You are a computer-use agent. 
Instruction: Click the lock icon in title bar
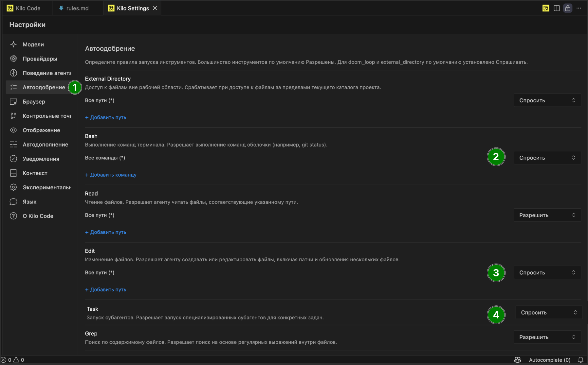(568, 8)
